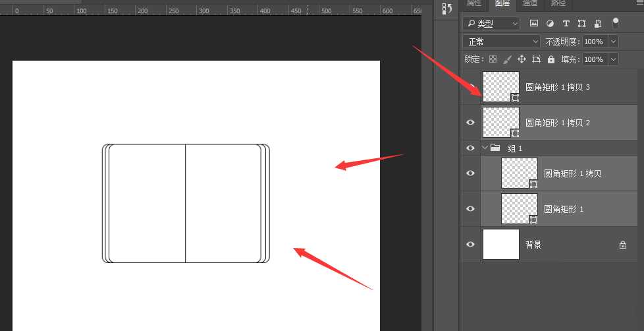The image size is (644, 331).
Task: Click the lock all padlock icon
Action: pos(551,59)
